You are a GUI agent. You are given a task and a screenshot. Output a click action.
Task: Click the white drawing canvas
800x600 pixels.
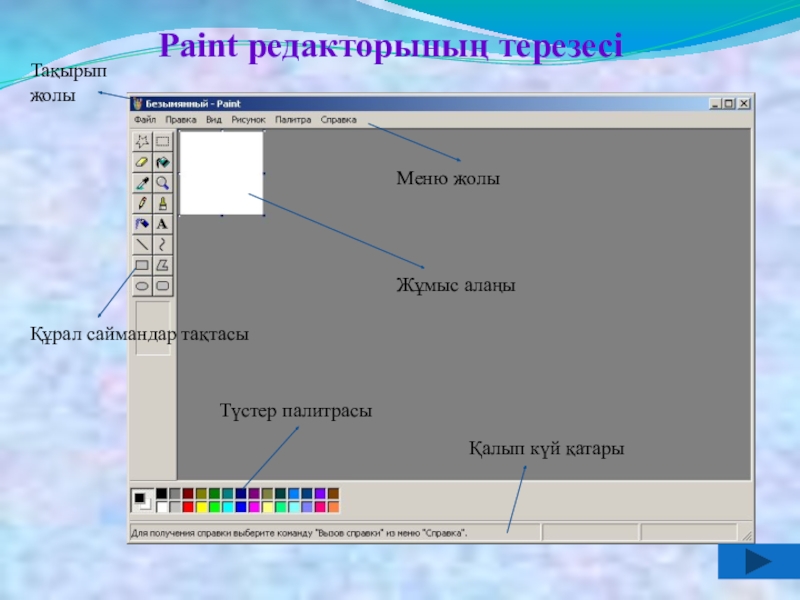click(x=221, y=173)
